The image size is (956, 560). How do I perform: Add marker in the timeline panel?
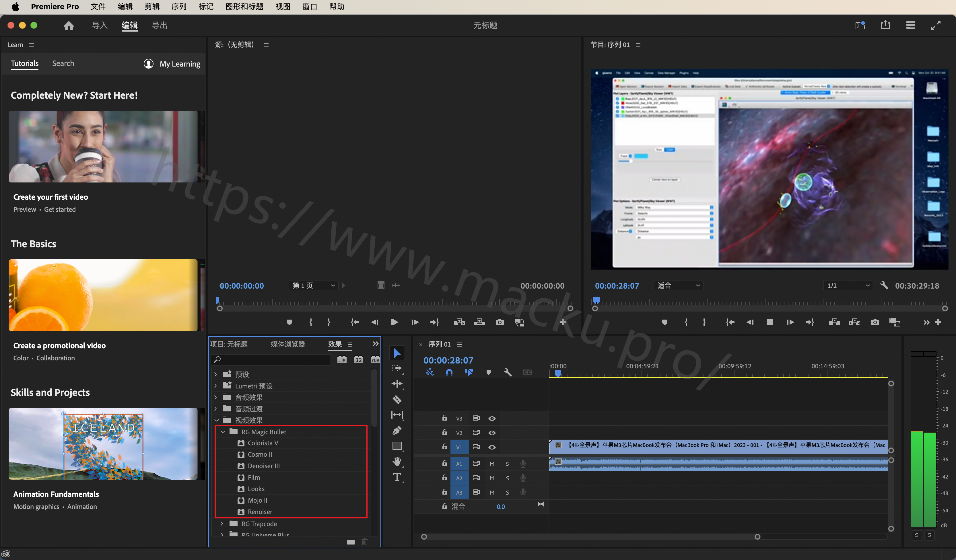(x=488, y=373)
